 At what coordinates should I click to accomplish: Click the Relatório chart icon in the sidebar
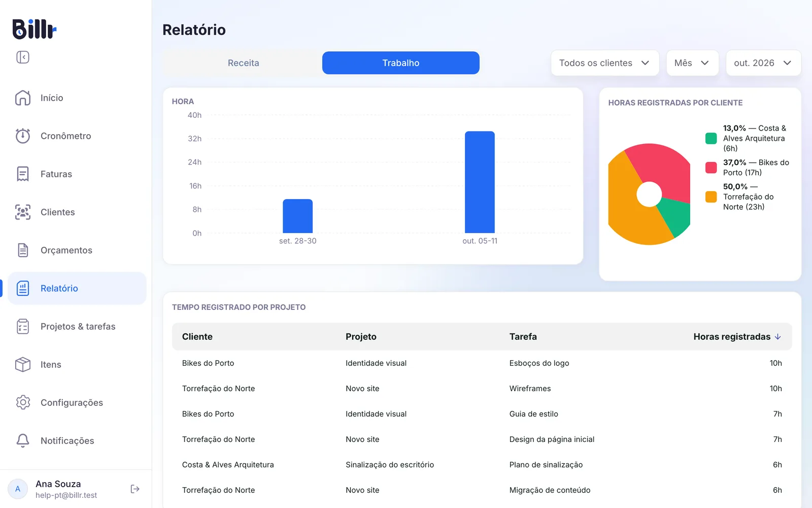coord(23,288)
